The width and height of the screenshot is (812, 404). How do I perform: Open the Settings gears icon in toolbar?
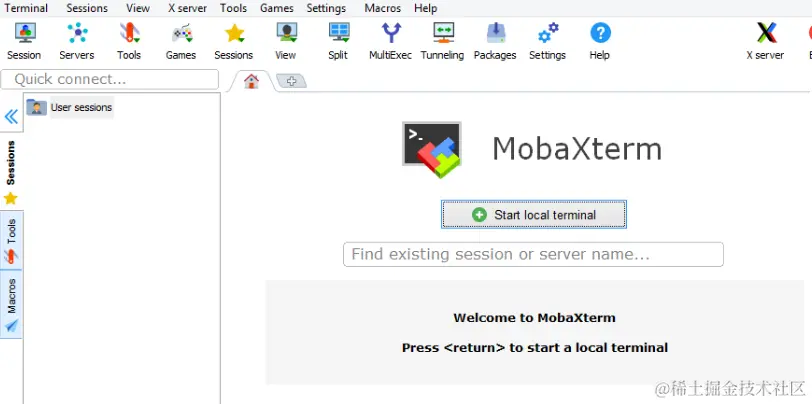548,33
